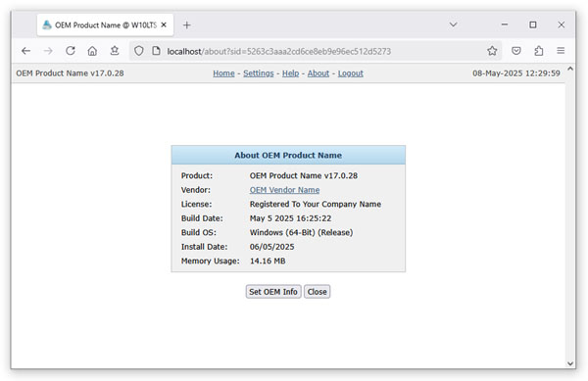Click the About OEM Product Name header
Screen dimensions: 588x381
point(288,155)
